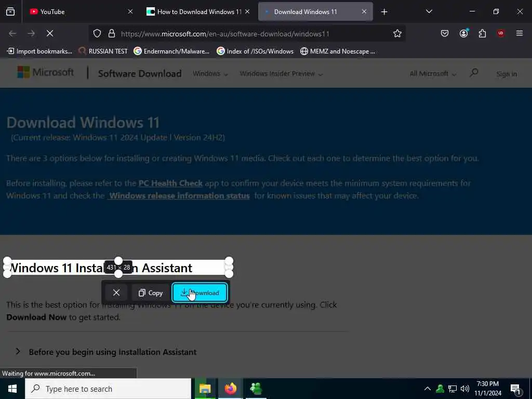This screenshot has width=532, height=399.
Task: Copy the screenshot selection
Action: (x=151, y=293)
